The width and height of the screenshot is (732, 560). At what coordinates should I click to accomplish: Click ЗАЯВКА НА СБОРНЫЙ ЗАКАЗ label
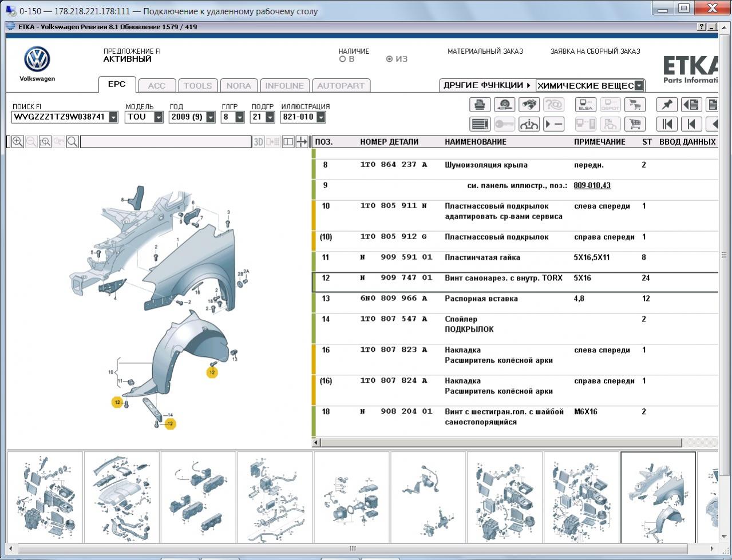595,51
